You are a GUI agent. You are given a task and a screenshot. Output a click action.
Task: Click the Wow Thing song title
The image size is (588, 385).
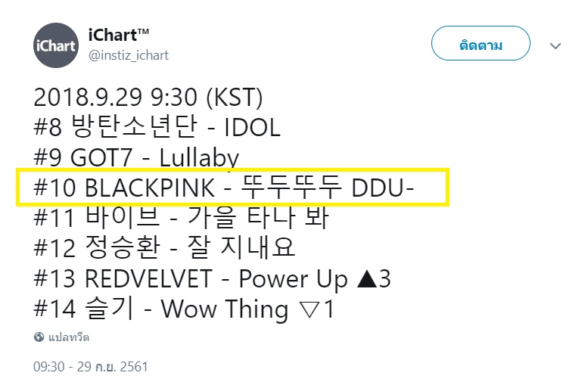[x=225, y=309]
